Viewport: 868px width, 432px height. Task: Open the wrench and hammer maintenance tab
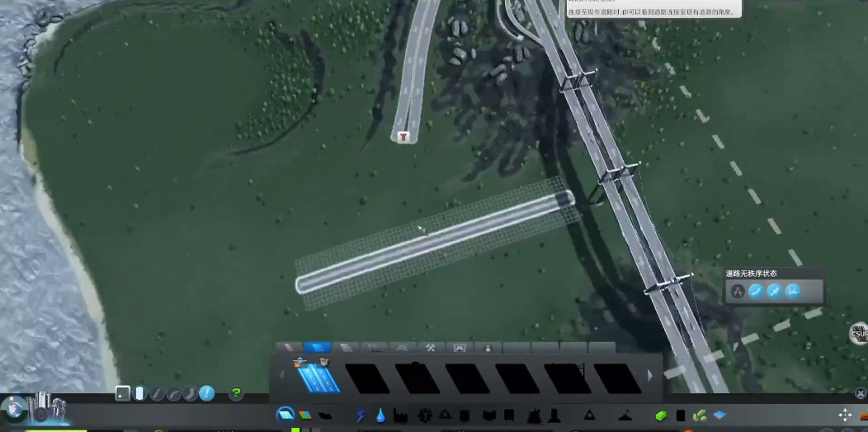coord(431,347)
